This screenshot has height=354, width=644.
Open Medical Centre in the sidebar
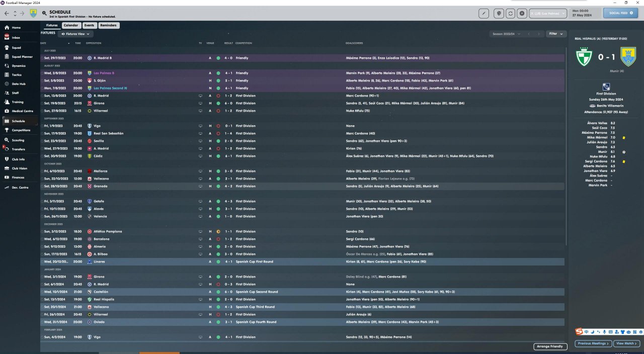coord(19,111)
